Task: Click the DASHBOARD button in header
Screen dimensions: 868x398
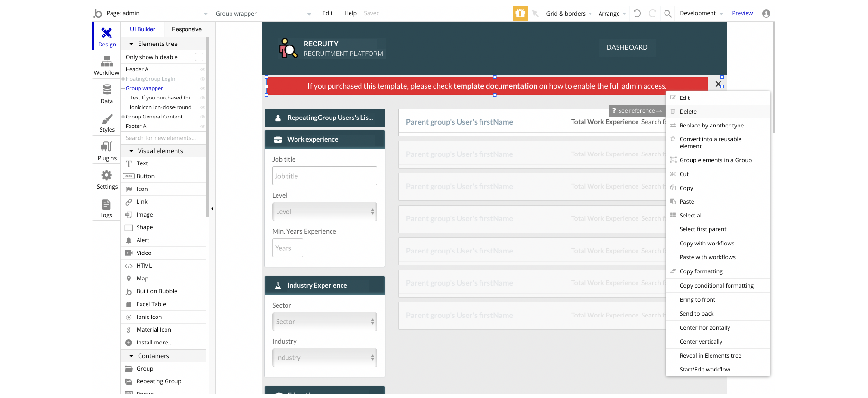Action: click(x=627, y=47)
